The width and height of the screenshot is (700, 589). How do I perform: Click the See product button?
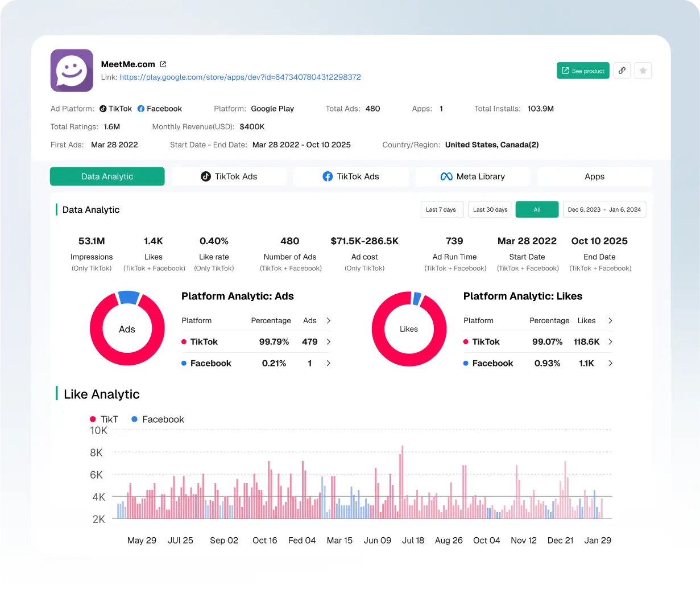(x=583, y=71)
